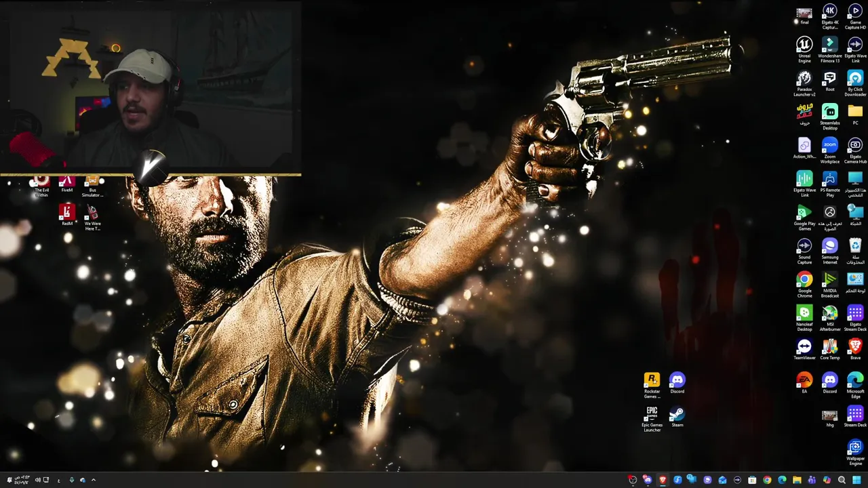Select the PC folder on desktop
This screenshot has height=488, width=868.
coord(855,115)
